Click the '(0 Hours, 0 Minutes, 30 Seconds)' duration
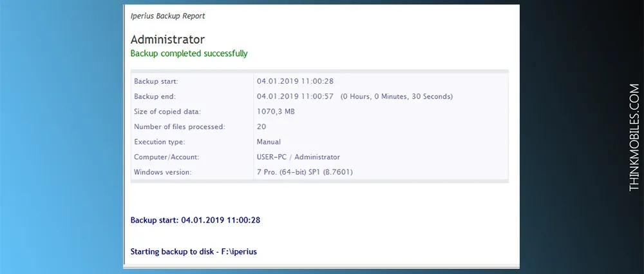 coord(397,97)
